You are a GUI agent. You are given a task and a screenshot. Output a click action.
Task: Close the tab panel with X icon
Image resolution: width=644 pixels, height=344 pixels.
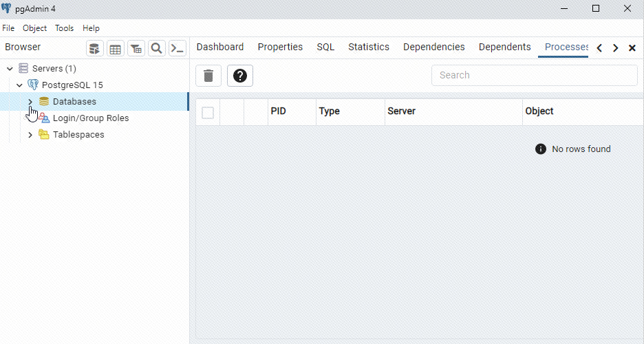tap(632, 48)
